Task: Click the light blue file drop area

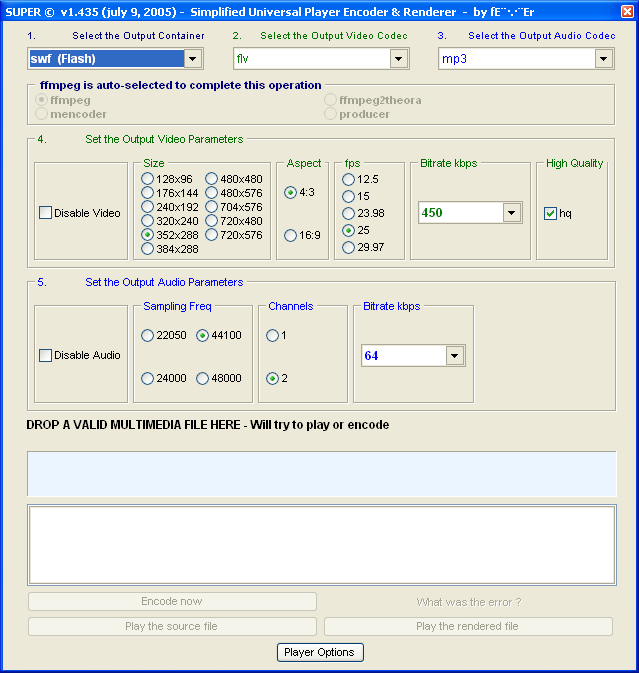Action: [x=322, y=474]
